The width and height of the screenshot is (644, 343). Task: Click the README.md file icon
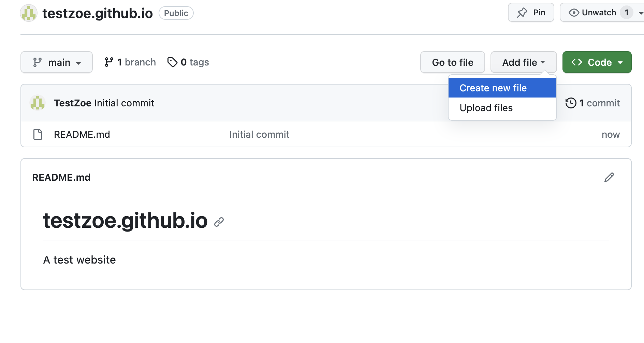coord(38,134)
